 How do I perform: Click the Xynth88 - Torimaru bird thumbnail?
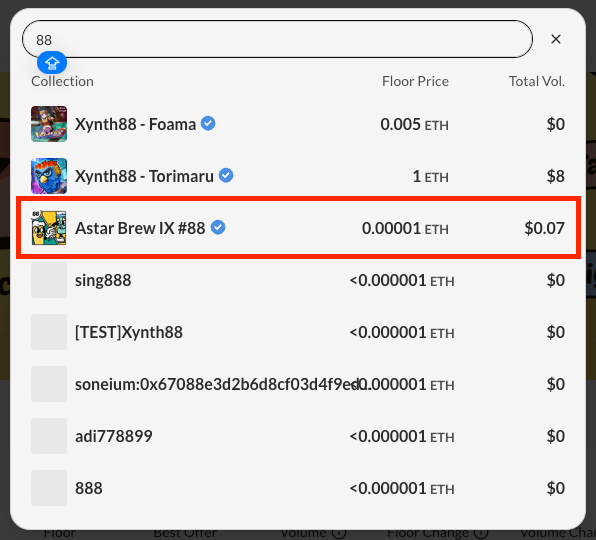coord(49,176)
